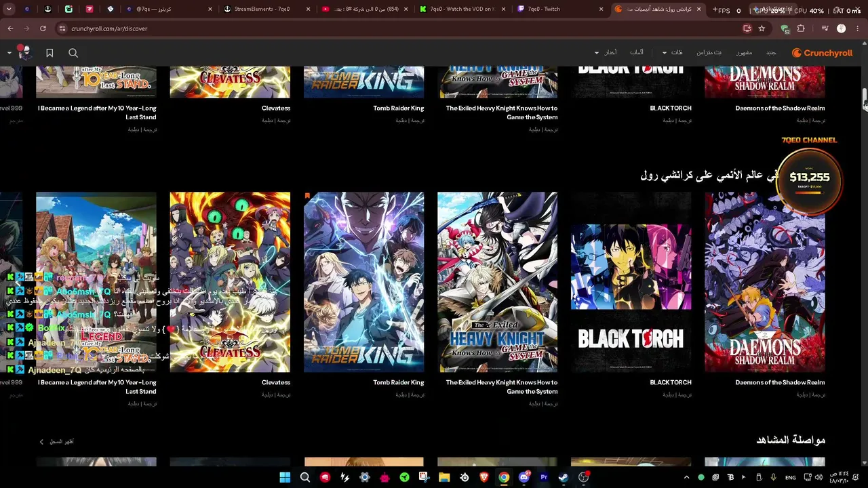Open Windows taskbar search
This screenshot has width=868, height=488.
(x=305, y=477)
